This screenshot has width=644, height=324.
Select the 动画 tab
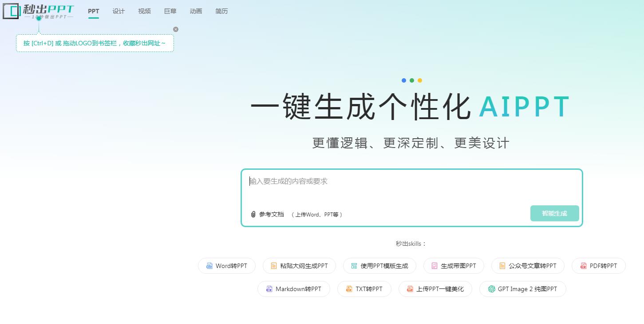coord(196,11)
